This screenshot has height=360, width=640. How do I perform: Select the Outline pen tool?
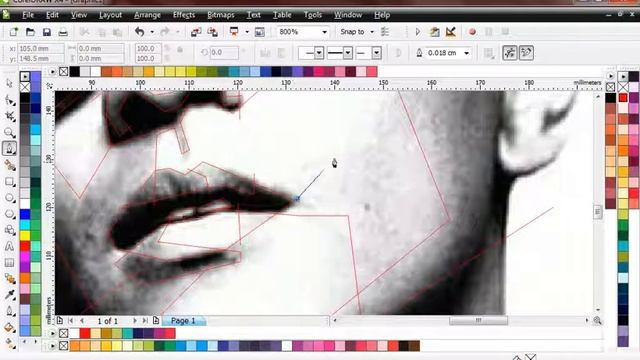point(9,311)
